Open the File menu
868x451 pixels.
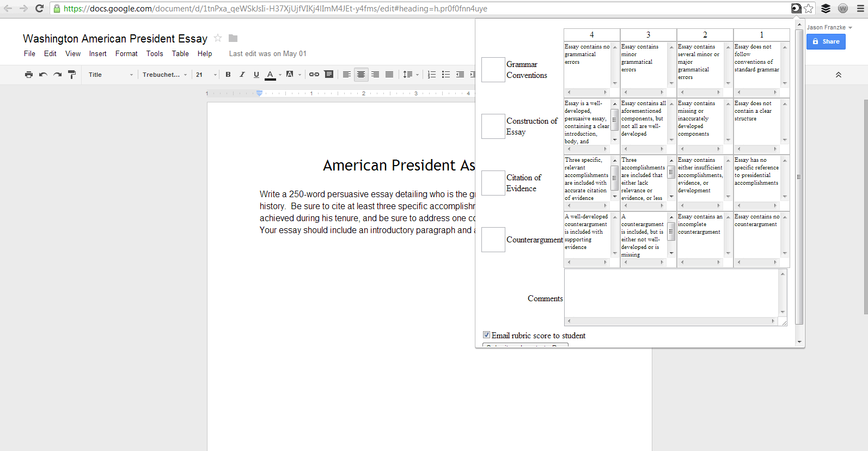click(x=29, y=53)
